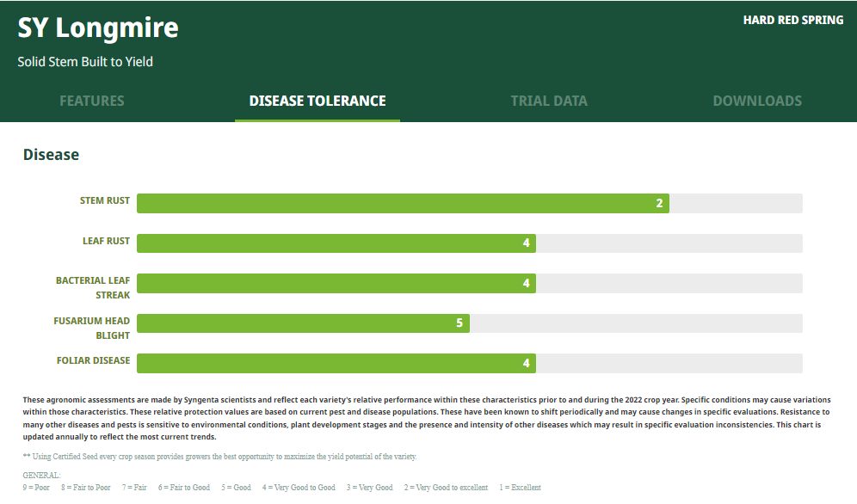Click the FOLIAR DISEASE label
The image size is (857, 504).
pos(94,360)
